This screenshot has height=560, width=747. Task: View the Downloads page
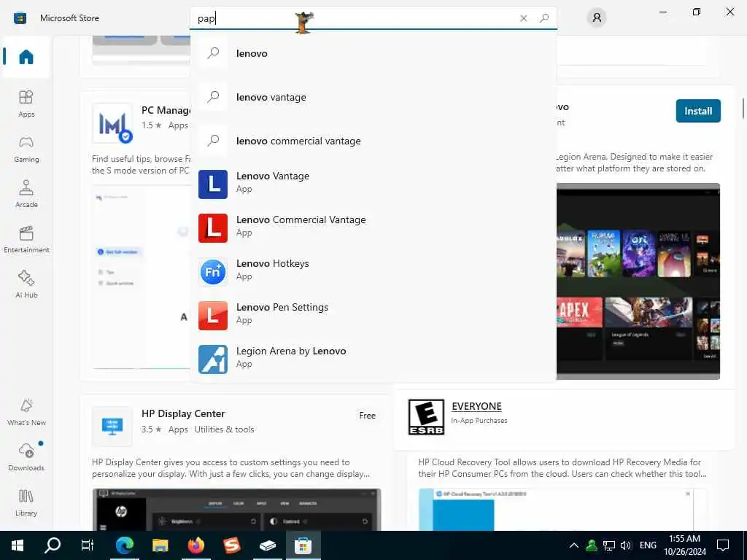coord(26,457)
